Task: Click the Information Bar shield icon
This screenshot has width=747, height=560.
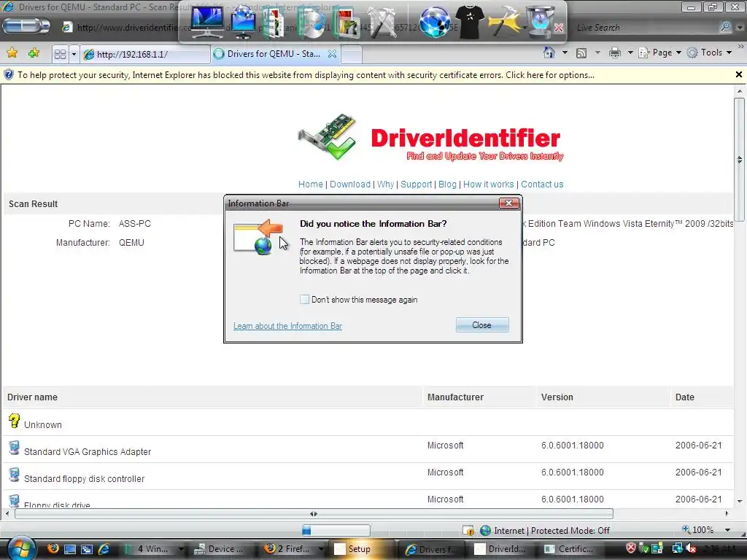Action: [9, 75]
